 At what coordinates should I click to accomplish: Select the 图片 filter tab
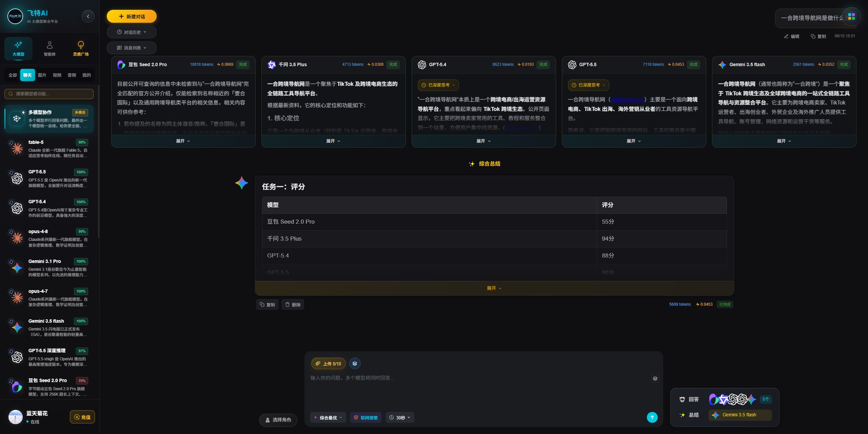42,75
